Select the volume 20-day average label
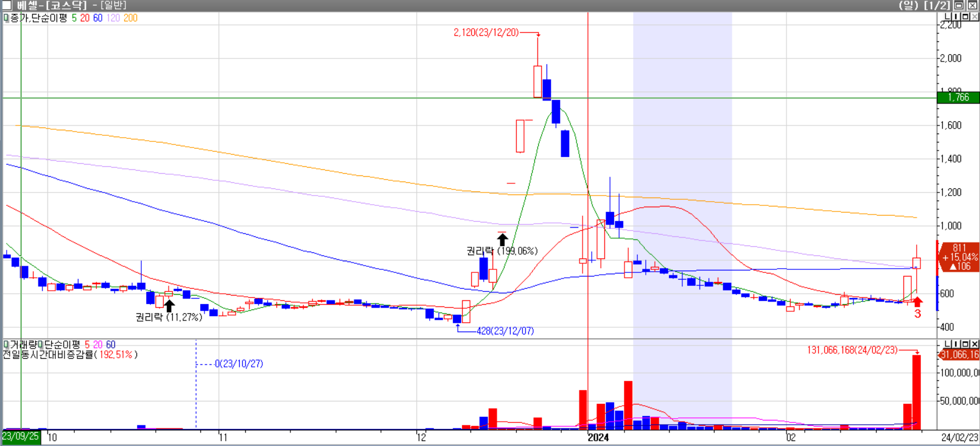 click(97, 345)
